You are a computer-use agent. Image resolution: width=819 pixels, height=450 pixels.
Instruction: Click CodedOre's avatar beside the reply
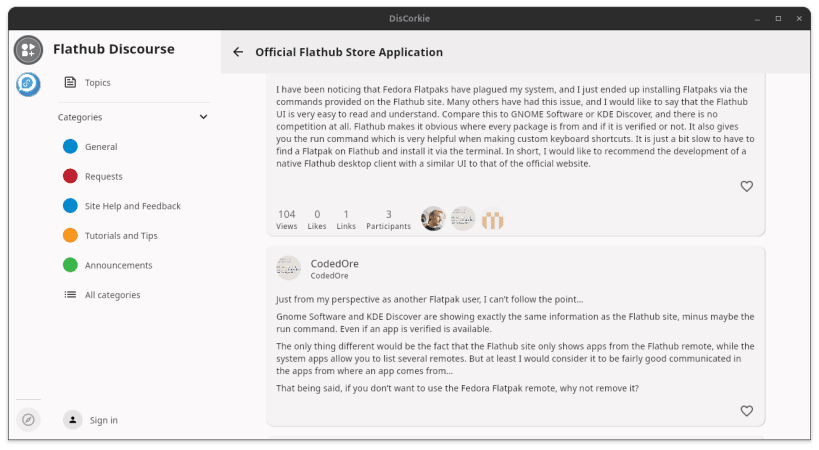point(288,268)
